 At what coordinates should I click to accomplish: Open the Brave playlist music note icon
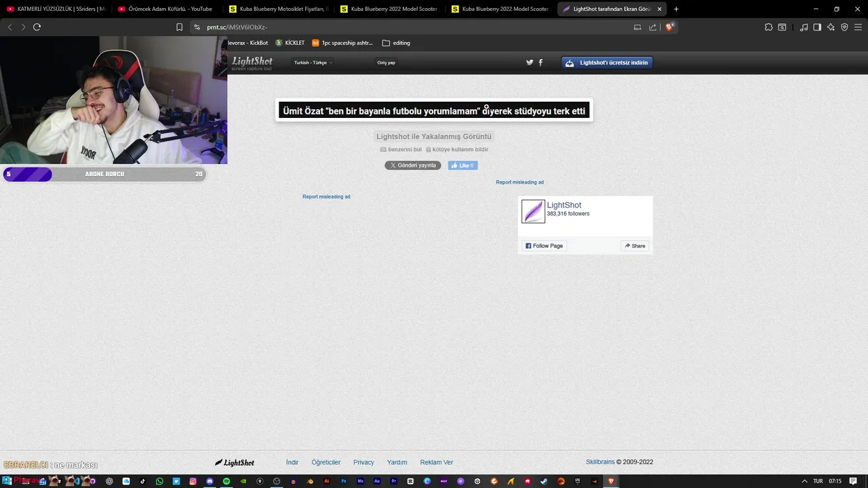(x=804, y=27)
